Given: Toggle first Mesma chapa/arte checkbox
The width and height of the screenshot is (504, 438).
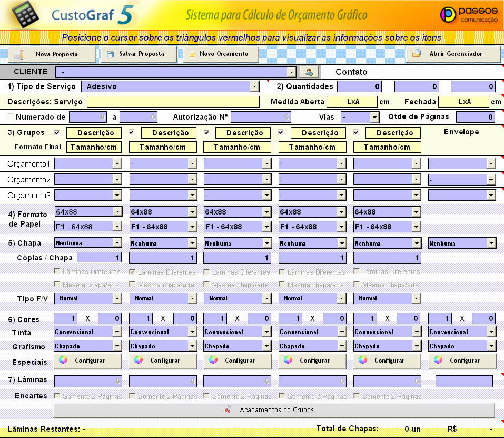Looking at the screenshot, I should coord(57,284).
